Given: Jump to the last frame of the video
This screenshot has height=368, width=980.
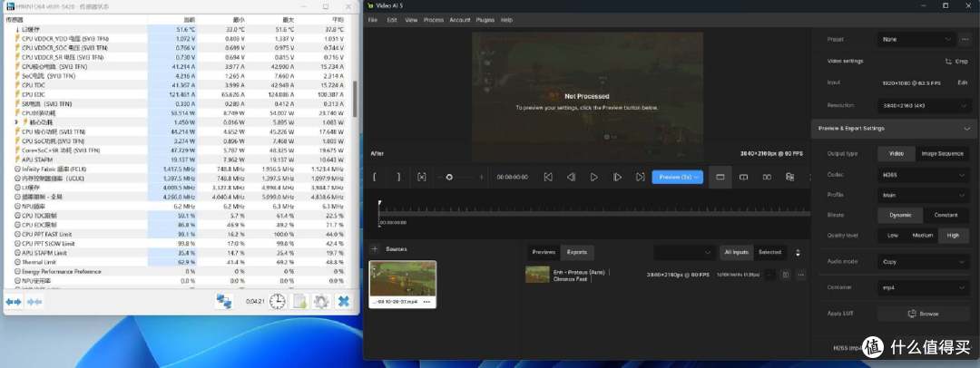Looking at the screenshot, I should click(x=640, y=178).
